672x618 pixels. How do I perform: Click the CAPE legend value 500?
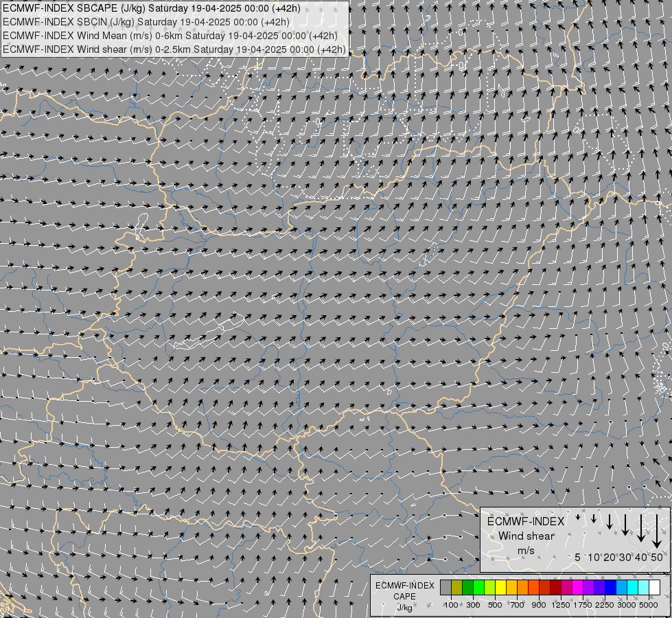[x=495, y=605]
